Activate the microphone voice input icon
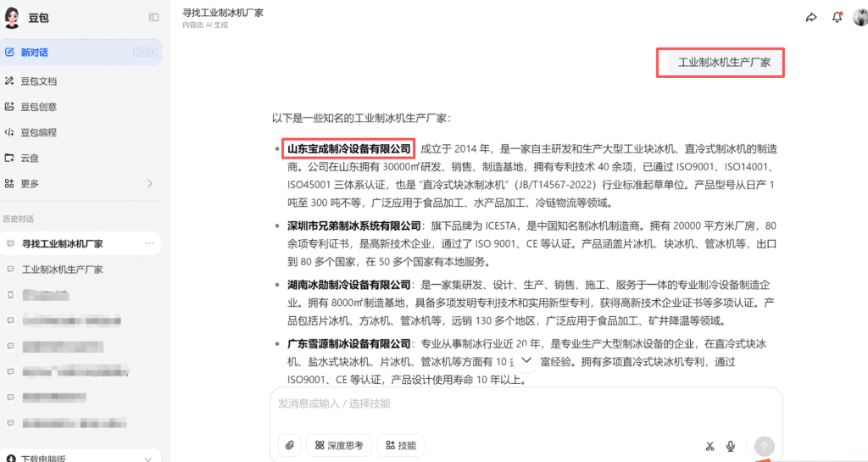 pyautogui.click(x=731, y=446)
